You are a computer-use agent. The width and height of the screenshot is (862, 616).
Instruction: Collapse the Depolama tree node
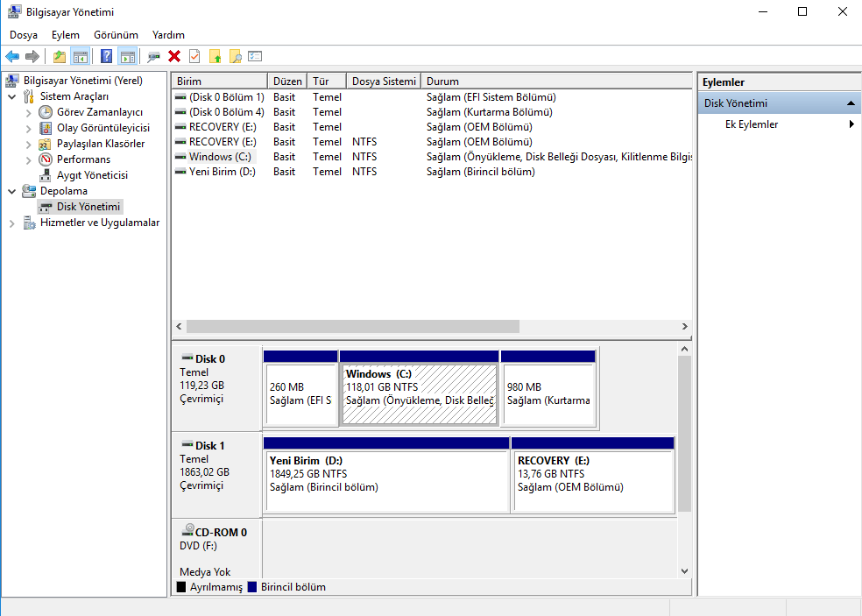coord(12,190)
